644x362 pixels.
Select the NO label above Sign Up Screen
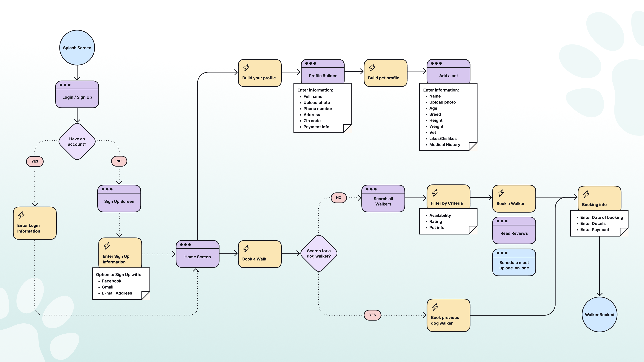pyautogui.click(x=119, y=161)
